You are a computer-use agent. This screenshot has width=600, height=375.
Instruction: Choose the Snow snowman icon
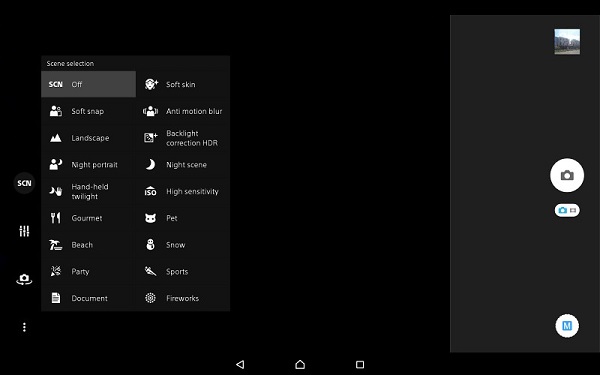click(x=150, y=245)
